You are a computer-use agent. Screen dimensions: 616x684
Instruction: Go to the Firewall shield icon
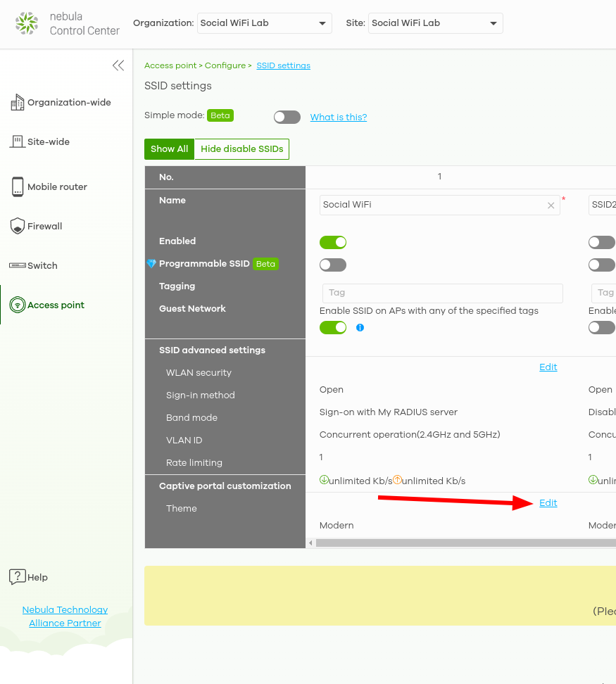18,226
